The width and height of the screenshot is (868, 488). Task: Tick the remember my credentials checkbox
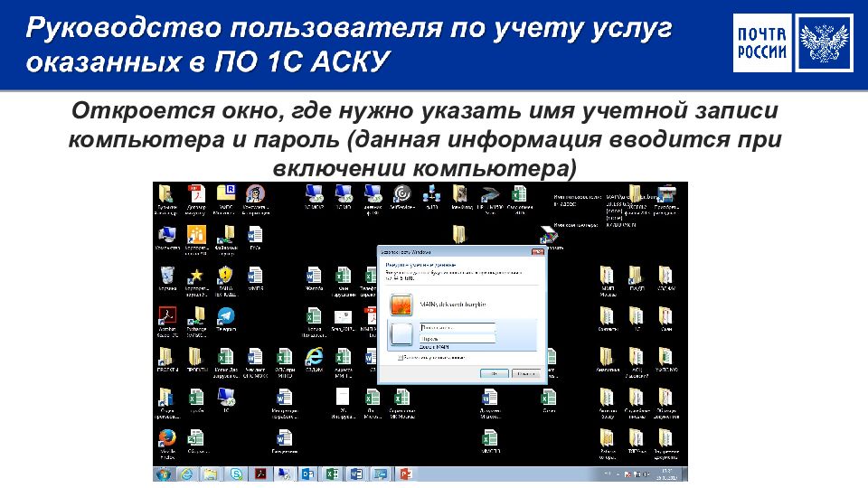click(401, 358)
